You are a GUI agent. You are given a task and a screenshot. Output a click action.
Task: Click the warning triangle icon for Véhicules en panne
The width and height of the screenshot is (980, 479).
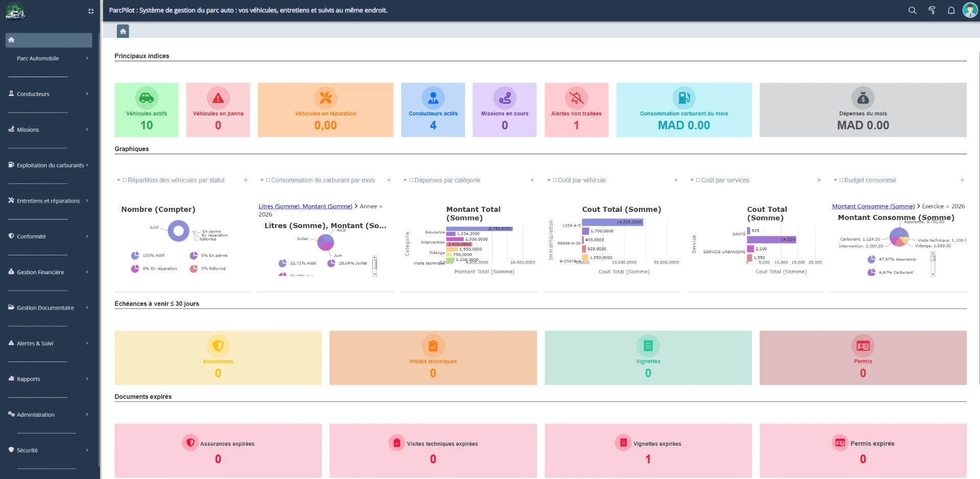point(218,98)
